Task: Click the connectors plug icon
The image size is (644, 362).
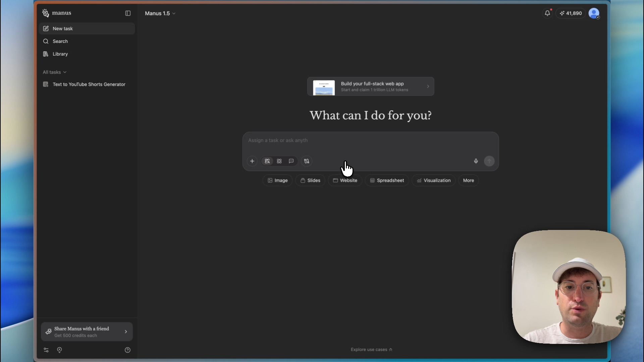Action: click(x=307, y=161)
